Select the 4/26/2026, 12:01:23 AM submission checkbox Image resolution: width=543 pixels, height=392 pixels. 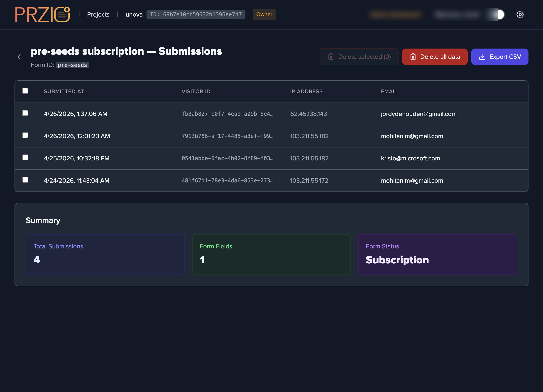coord(25,135)
